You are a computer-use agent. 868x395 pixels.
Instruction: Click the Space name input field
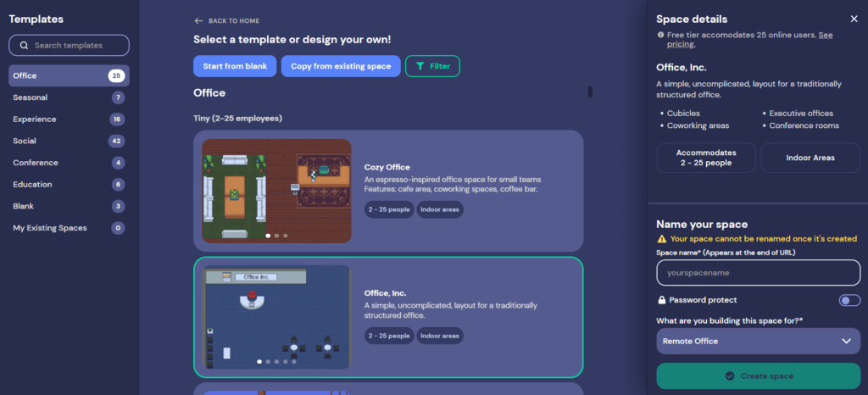[759, 273]
